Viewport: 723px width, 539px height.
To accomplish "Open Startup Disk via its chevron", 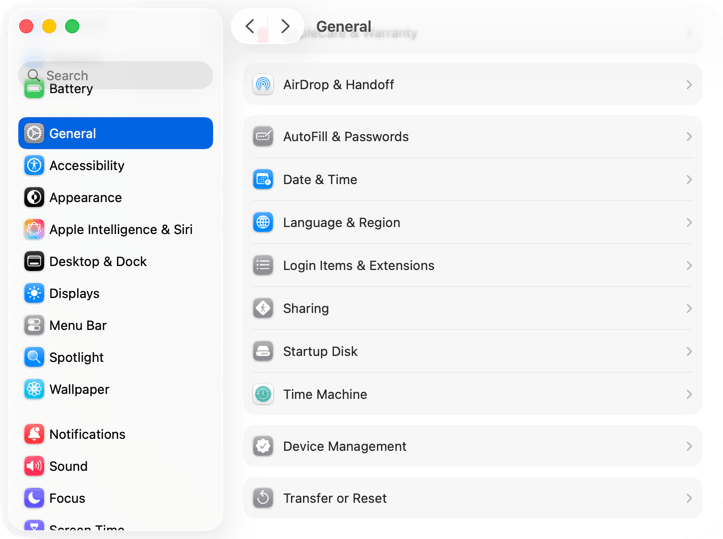I will (x=689, y=351).
